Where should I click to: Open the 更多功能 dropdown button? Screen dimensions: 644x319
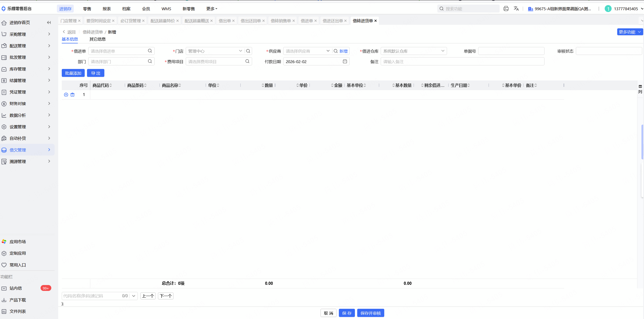click(629, 32)
